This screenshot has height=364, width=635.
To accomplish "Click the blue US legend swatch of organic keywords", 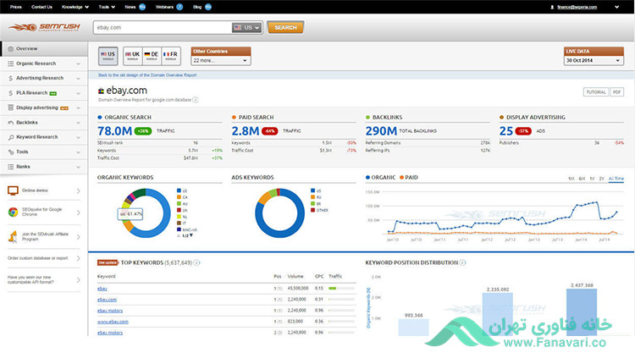I will [x=179, y=190].
